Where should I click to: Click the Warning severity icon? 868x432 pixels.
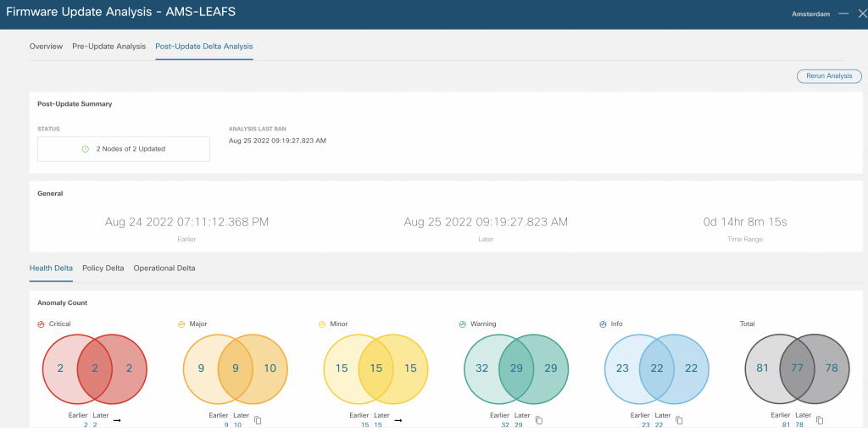(462, 324)
